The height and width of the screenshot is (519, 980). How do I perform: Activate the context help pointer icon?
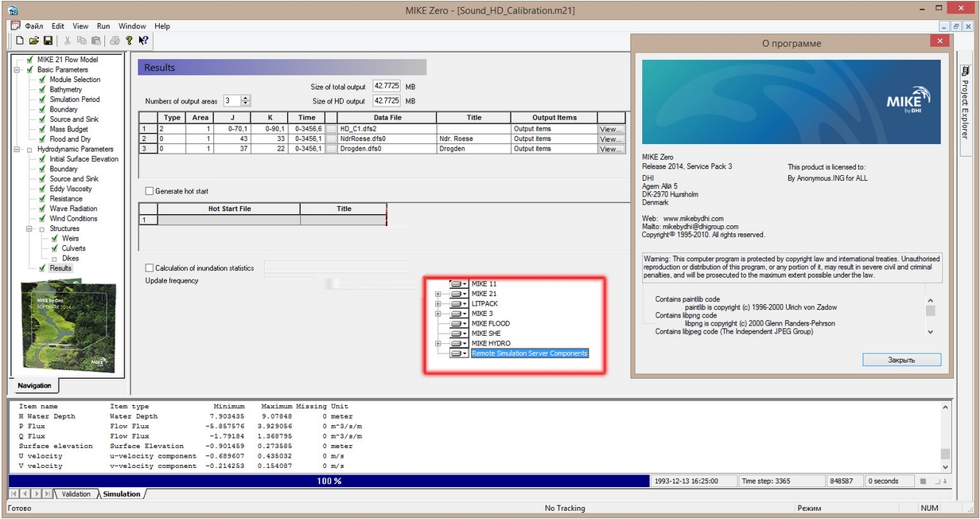pyautogui.click(x=143, y=41)
